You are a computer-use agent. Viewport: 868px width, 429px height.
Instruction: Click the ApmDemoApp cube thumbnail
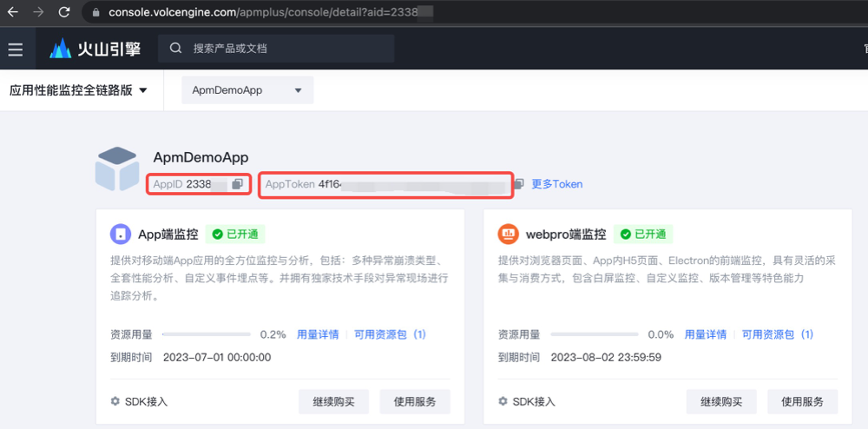[117, 168]
